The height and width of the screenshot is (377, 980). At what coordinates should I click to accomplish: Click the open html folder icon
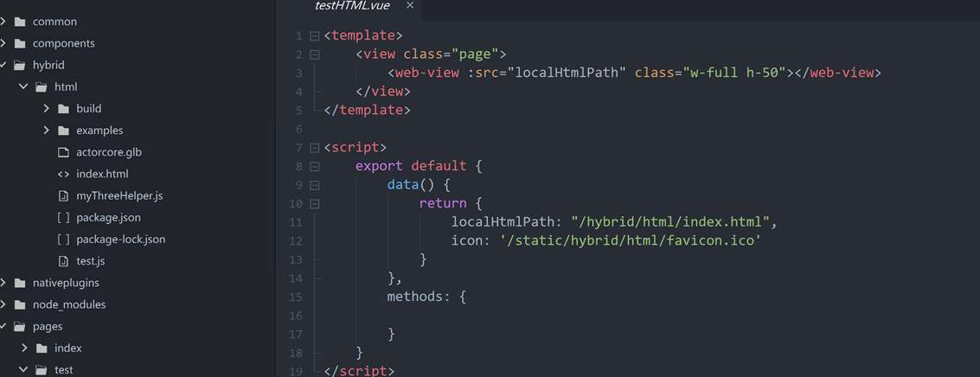tap(42, 87)
